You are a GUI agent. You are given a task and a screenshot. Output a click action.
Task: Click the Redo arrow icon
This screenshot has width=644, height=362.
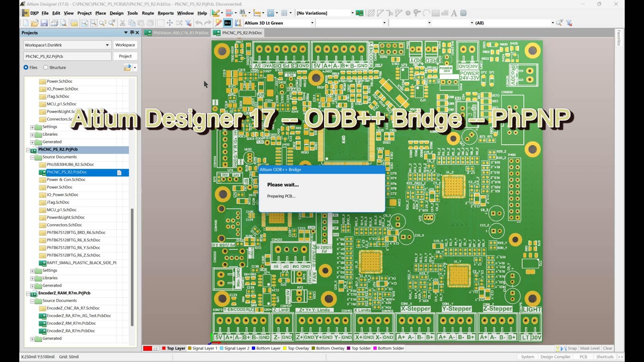point(208,23)
